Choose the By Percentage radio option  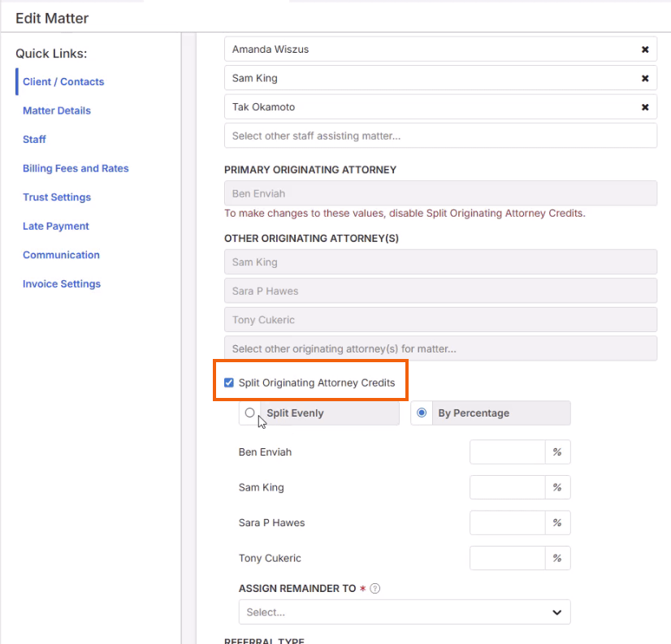tap(422, 413)
